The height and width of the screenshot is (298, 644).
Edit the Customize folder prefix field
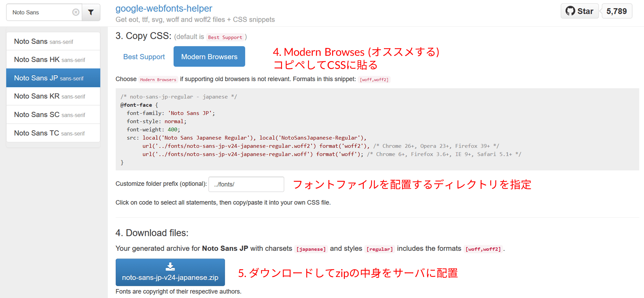(246, 184)
